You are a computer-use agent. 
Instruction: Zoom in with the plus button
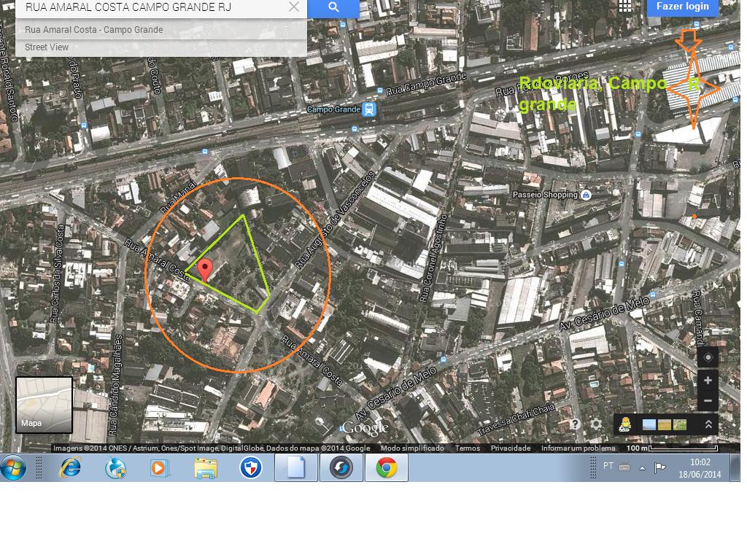click(x=708, y=381)
